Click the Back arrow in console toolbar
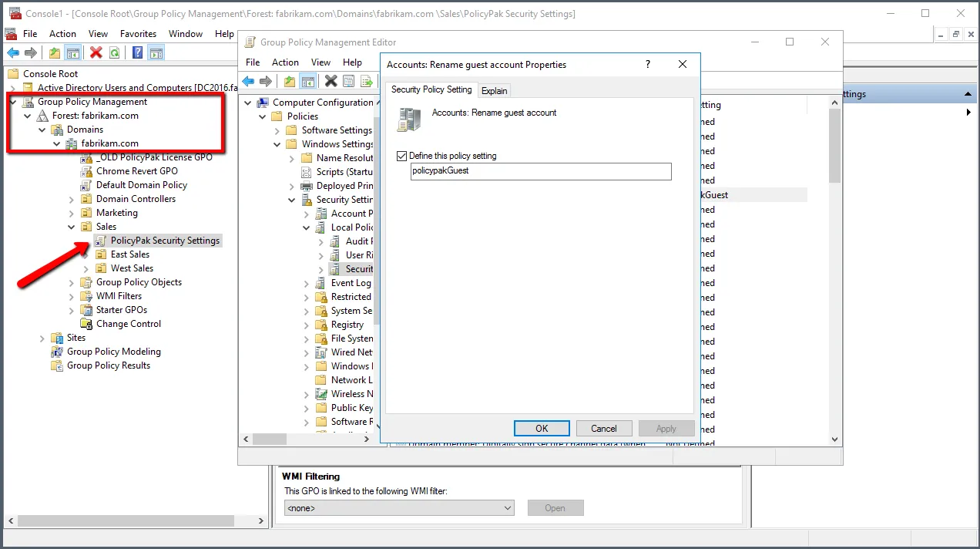 point(13,52)
